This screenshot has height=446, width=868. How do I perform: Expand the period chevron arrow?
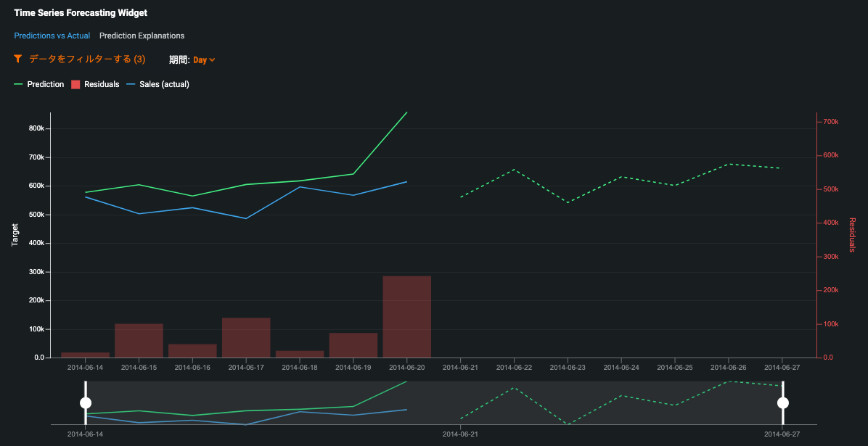click(x=212, y=59)
